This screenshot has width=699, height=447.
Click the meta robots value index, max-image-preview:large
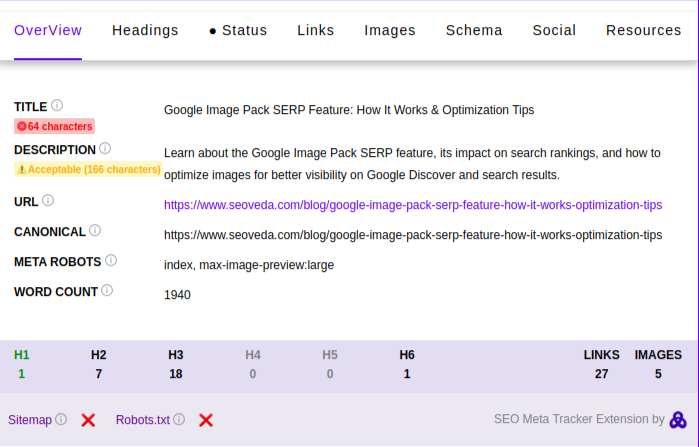(249, 265)
